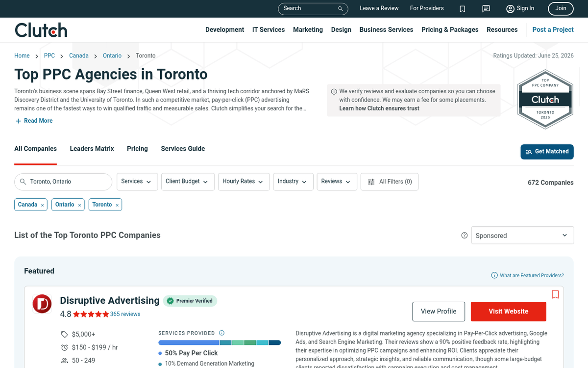Remove the Toronto filter tag
Screen dimensions: 588x368
tap(117, 205)
